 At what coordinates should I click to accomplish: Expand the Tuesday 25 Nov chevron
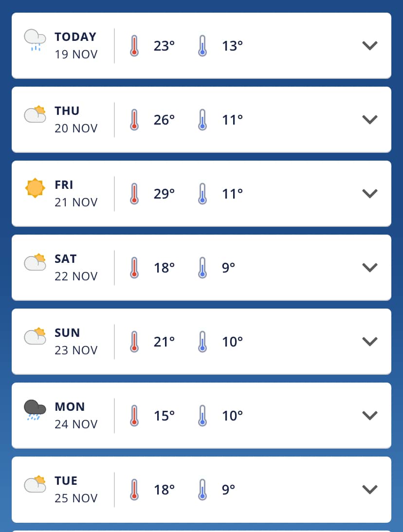pyautogui.click(x=370, y=490)
